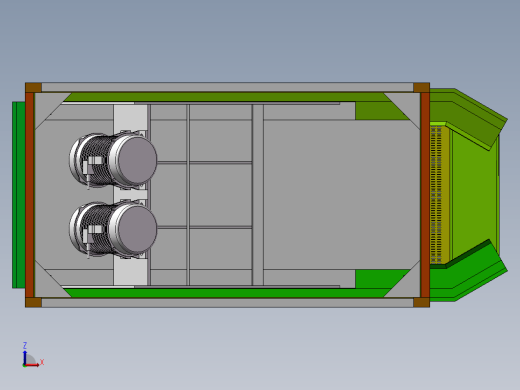Select the lower vibration motor end cap
The image size is (520, 390).
tap(137, 228)
